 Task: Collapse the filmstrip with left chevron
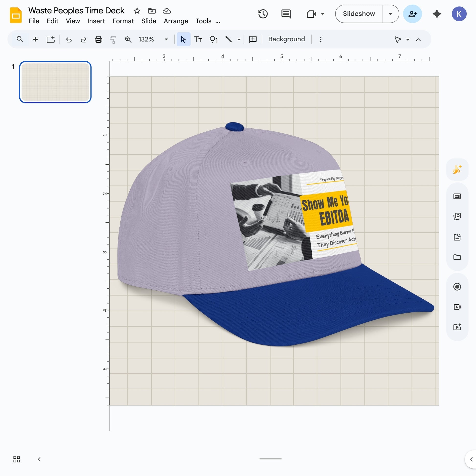pyautogui.click(x=39, y=459)
